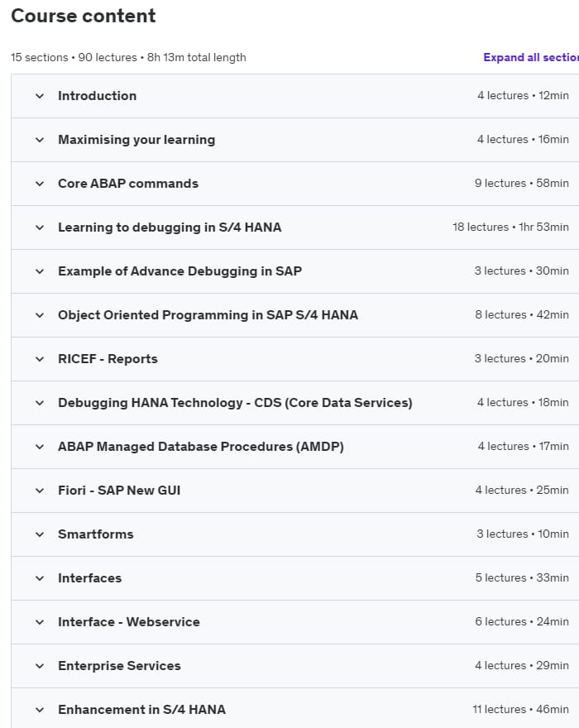Open the Smartforms section title
Screen dimensions: 579x728
click(x=96, y=534)
